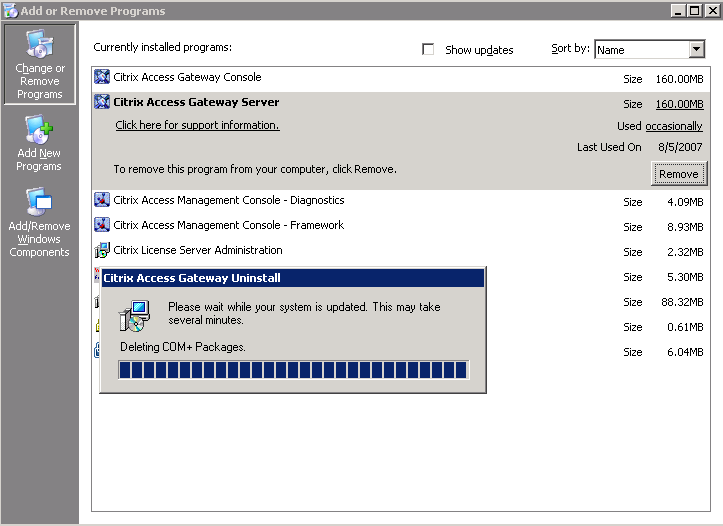Click the Add or Remove Programs title icon

pyautogui.click(x=11, y=11)
